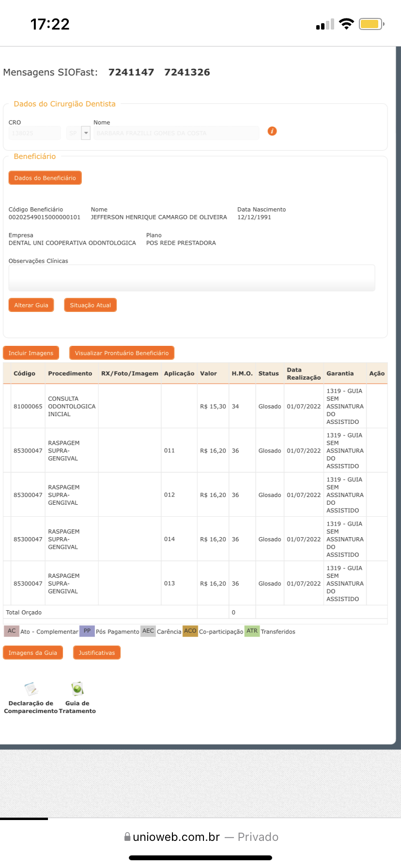Click the Incluir Imagens button

tap(31, 353)
